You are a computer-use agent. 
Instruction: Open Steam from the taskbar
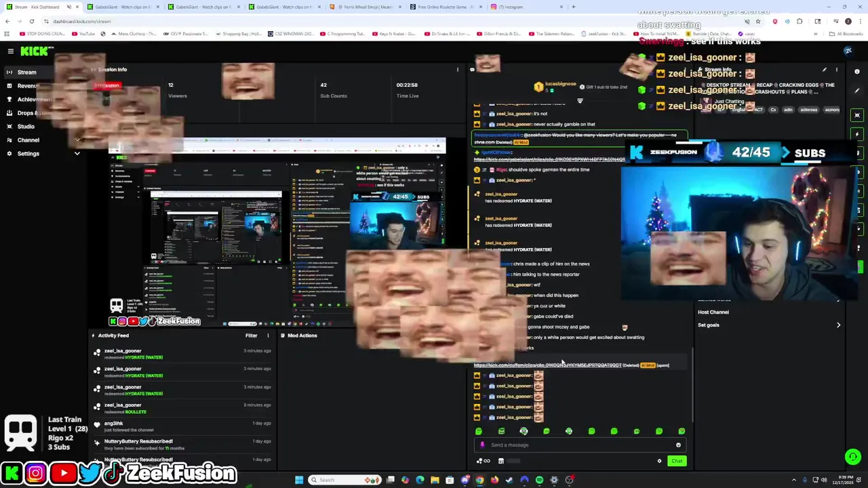coord(509,480)
